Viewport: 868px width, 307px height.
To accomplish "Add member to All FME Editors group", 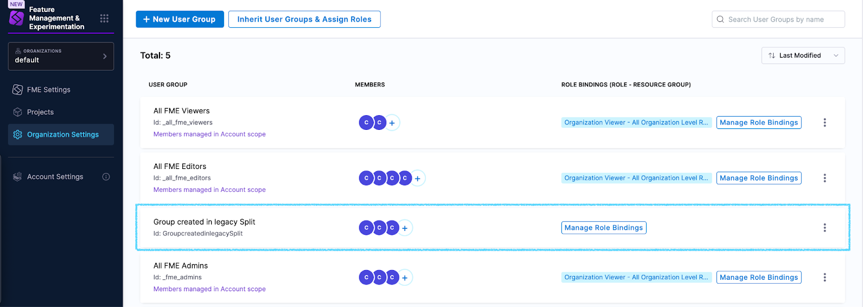I will 418,178.
